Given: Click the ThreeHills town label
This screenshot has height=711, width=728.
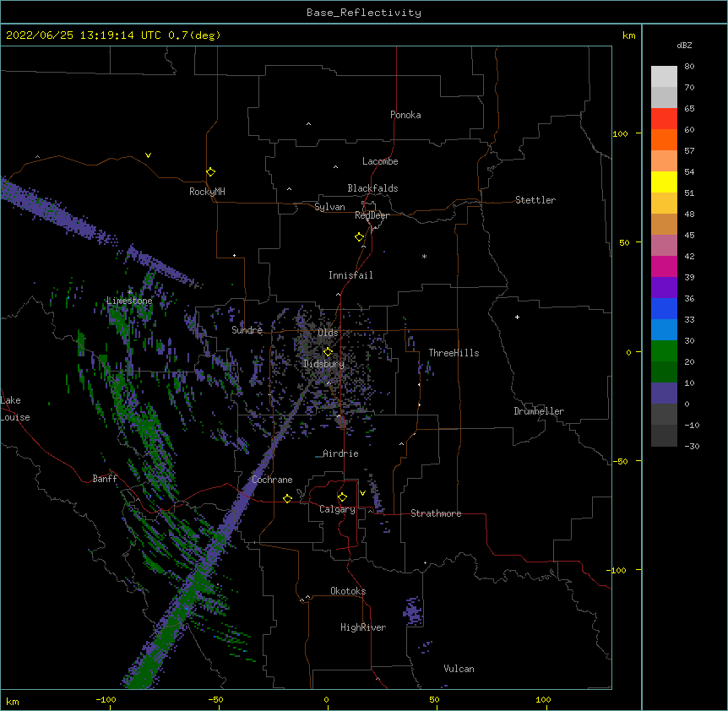Looking at the screenshot, I should coord(454,353).
